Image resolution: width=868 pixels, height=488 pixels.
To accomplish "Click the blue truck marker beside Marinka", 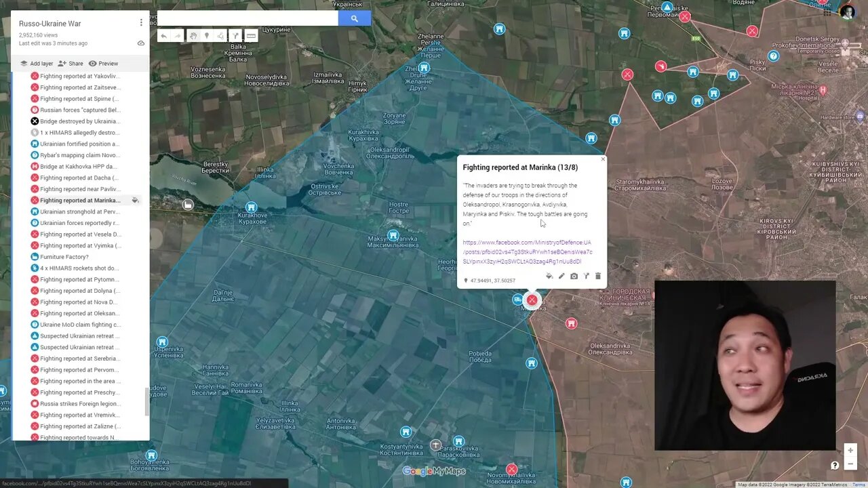I will (x=517, y=299).
